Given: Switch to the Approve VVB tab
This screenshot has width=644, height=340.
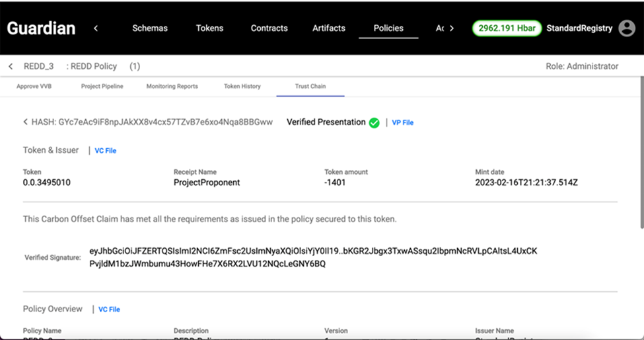Looking at the screenshot, I should (34, 86).
